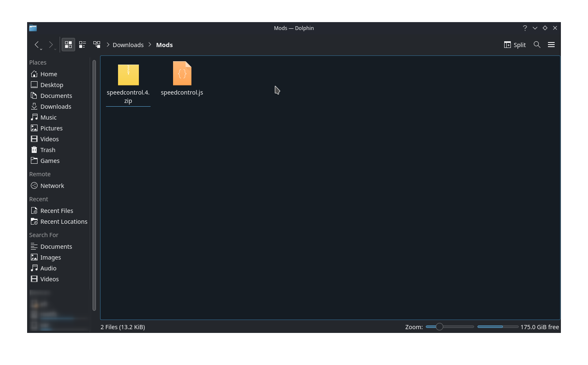Switch to Icons view mode

pos(68,45)
